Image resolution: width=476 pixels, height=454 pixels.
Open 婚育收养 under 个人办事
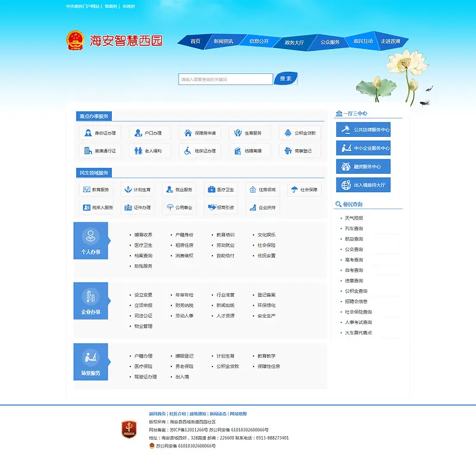[143, 235]
